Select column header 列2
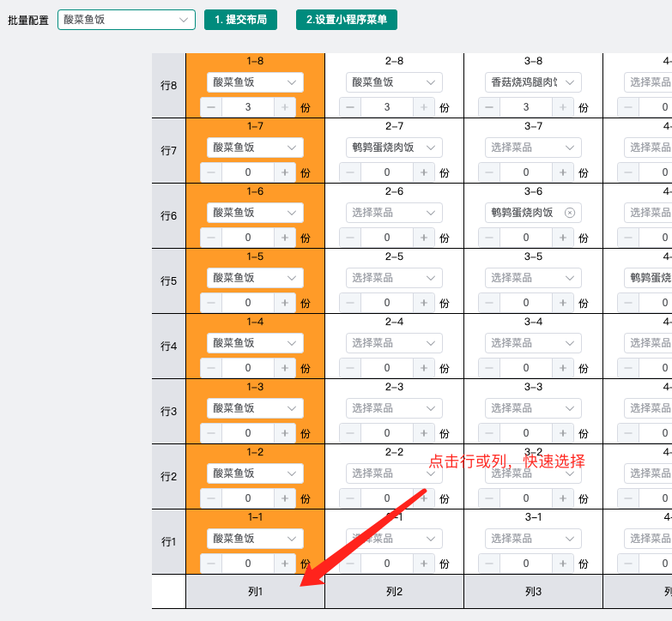This screenshot has width=672, height=621. pos(394,592)
